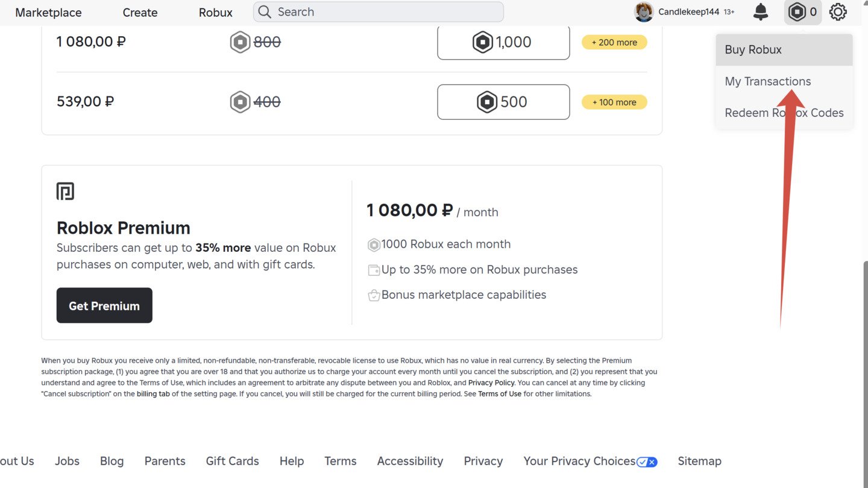Select Redeem Roblox Codes menu entry

[x=784, y=113]
